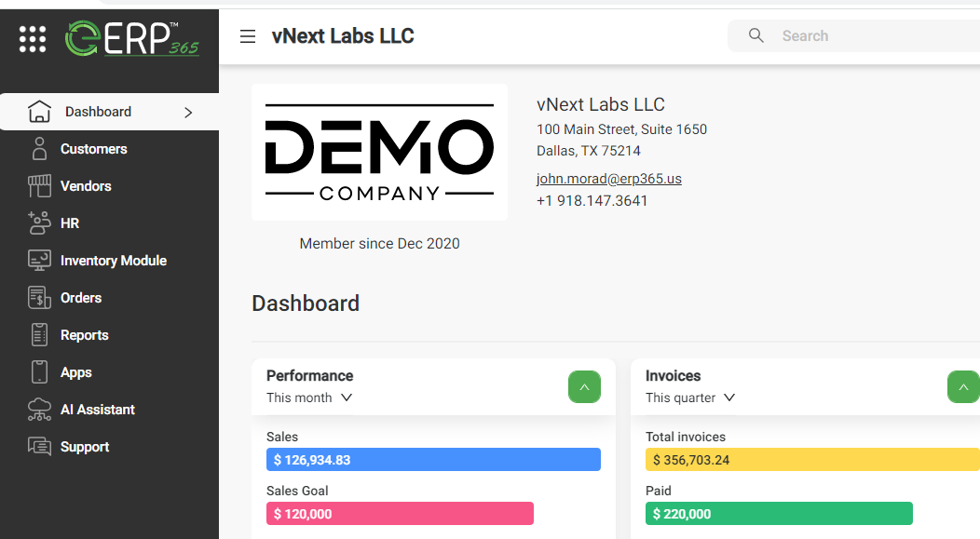Click the john.morad@erp365.us email link

609,179
